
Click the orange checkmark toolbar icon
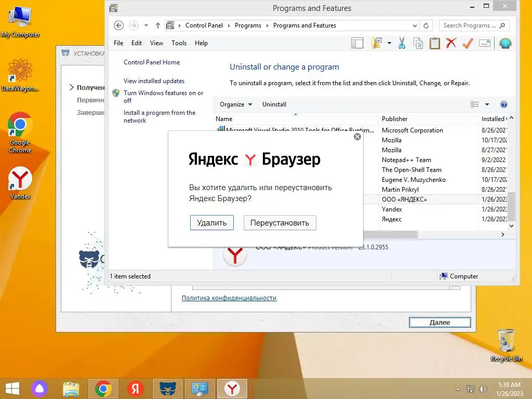click(x=468, y=43)
